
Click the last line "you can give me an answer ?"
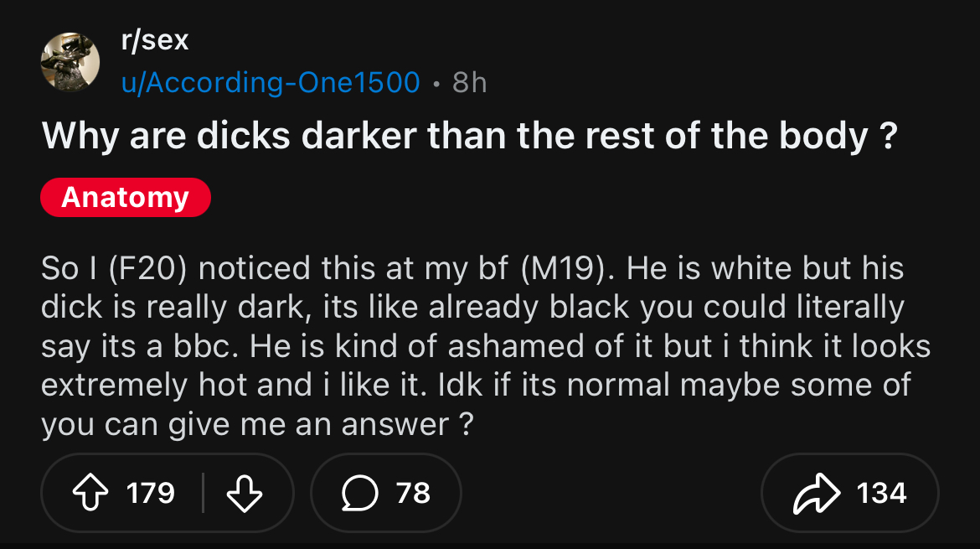[x=257, y=425]
